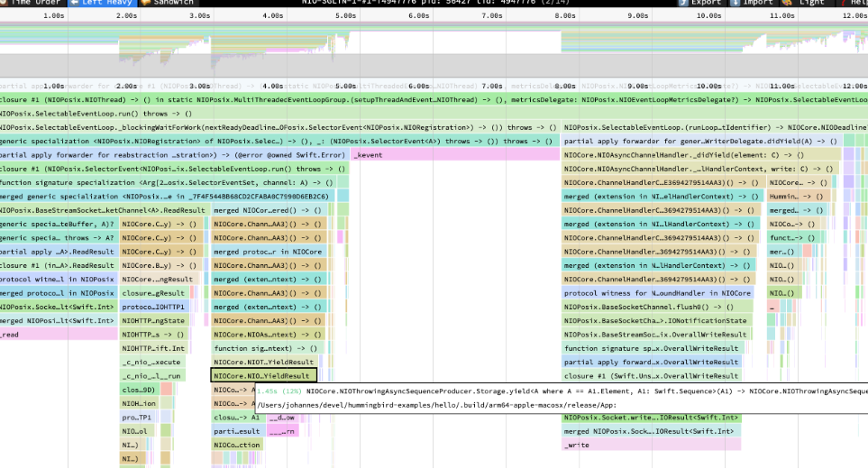Screen dimensions: 868x469
Task: Select the protoco…IOHTTP1 frame
Action: pos(154,308)
